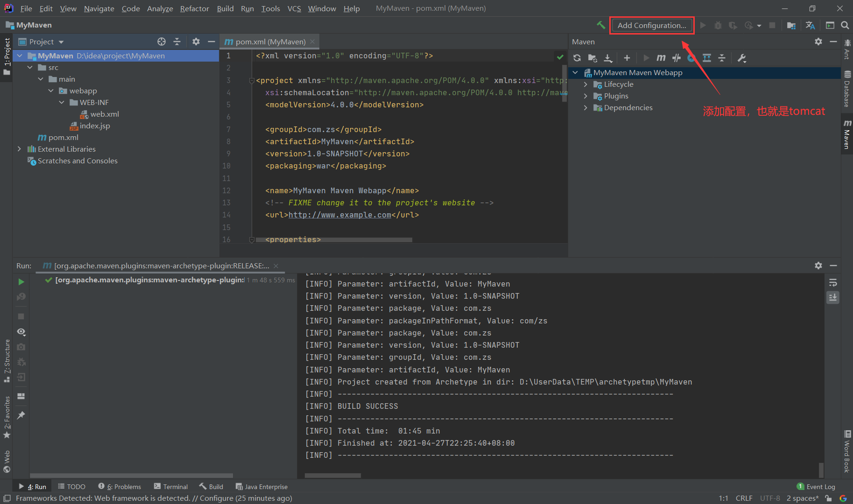853x504 pixels.
Task: Open the Event Log
Action: [x=816, y=487]
